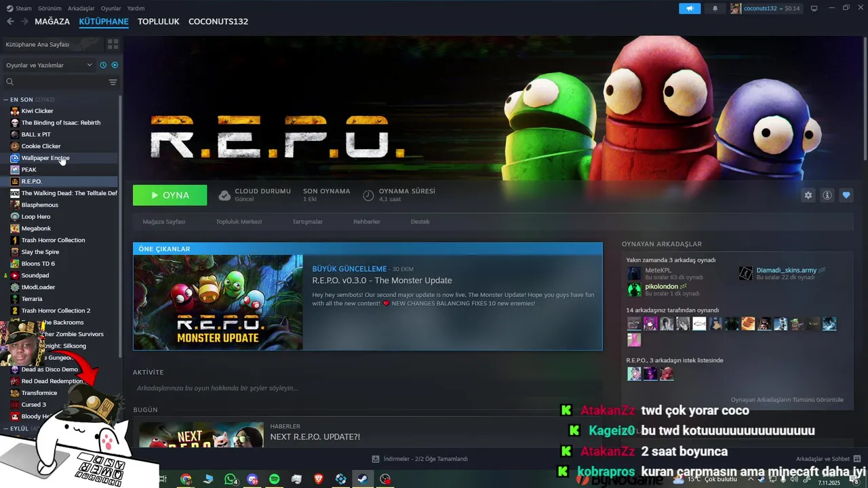Open Mağaza Sayfası link
The image size is (868, 488).
coord(163,222)
